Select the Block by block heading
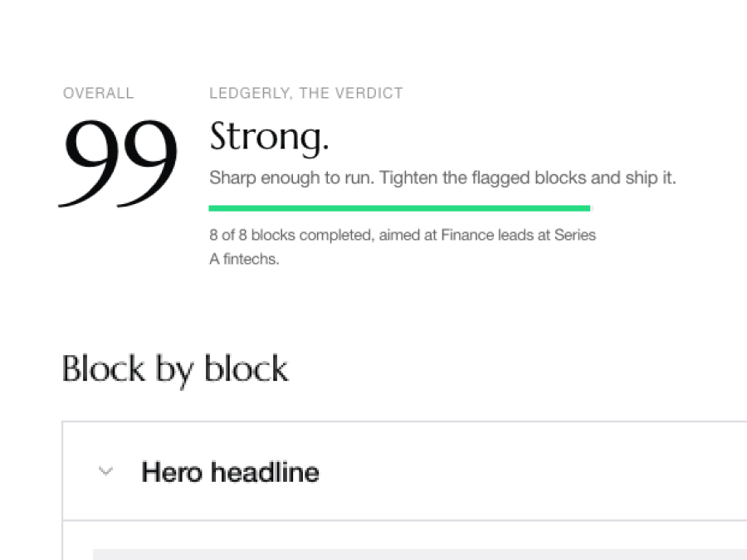 175,369
